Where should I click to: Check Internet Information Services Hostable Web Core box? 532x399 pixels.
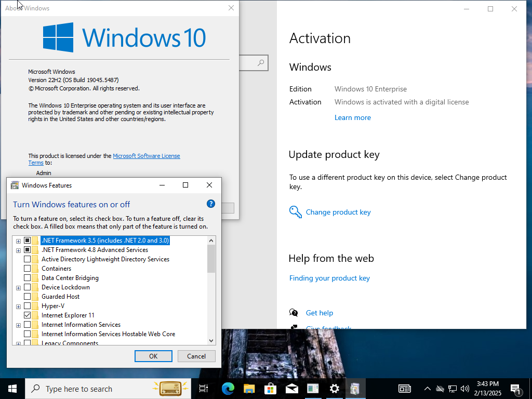(x=27, y=334)
